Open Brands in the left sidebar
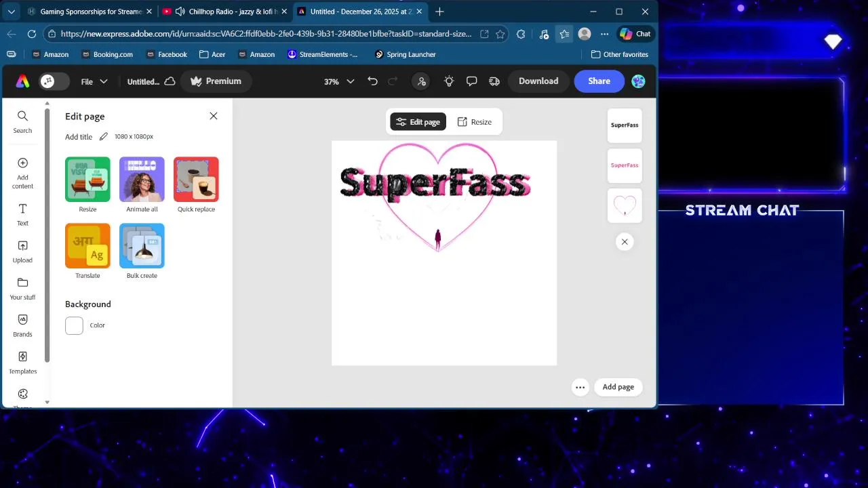This screenshot has width=868, height=488. click(x=22, y=326)
